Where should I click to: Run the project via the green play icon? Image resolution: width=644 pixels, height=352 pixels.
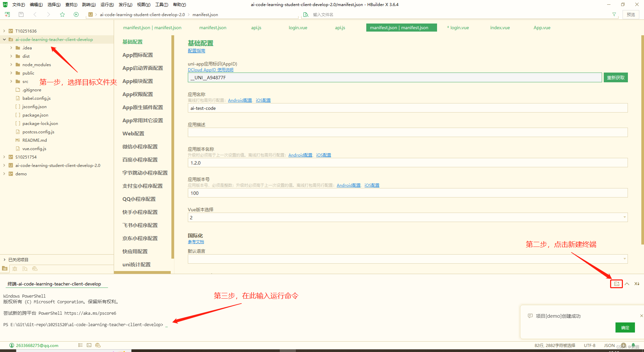[x=76, y=14]
